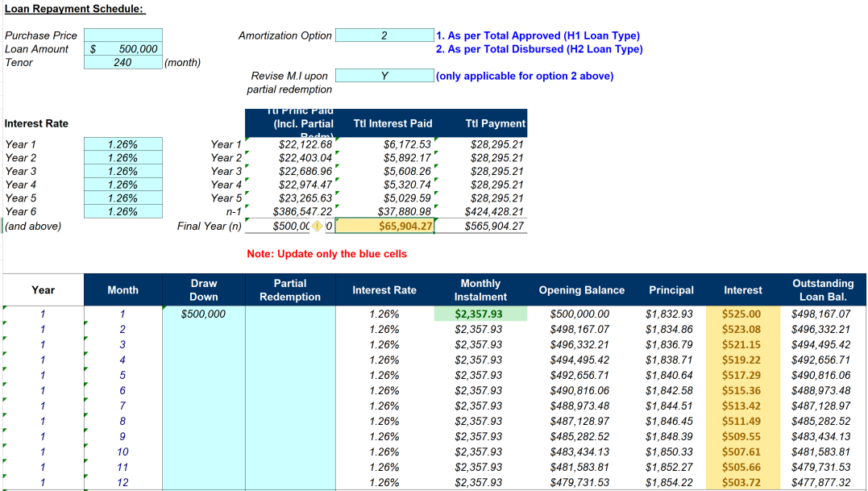
Task: Click the error warning diamond icon
Action: (318, 226)
